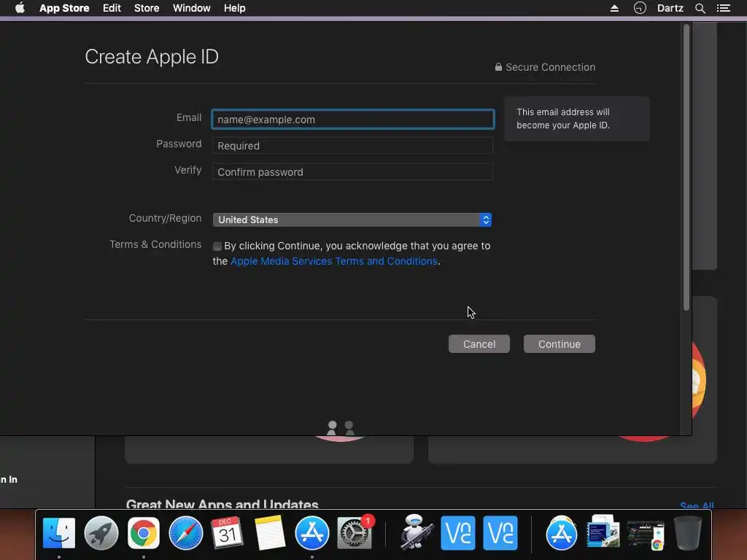Open Spotlight search magnifier icon
The image size is (747, 560).
pyautogui.click(x=700, y=8)
